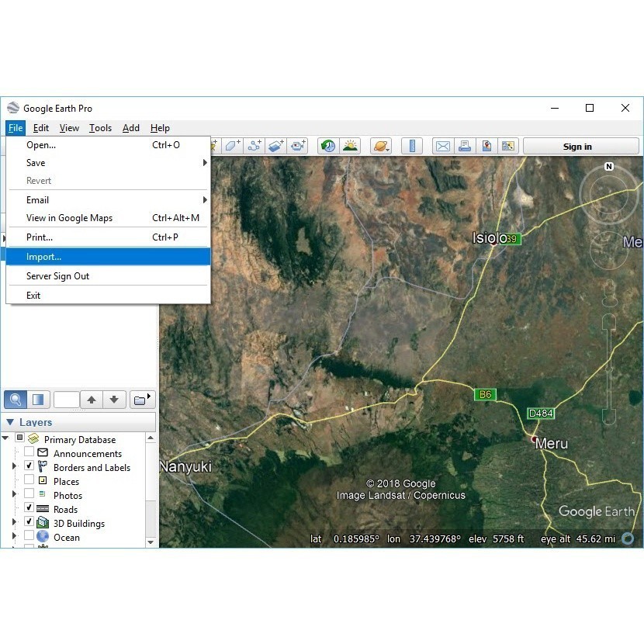Disable the Borders and Labels checkbox
644x644 pixels.
point(29,467)
